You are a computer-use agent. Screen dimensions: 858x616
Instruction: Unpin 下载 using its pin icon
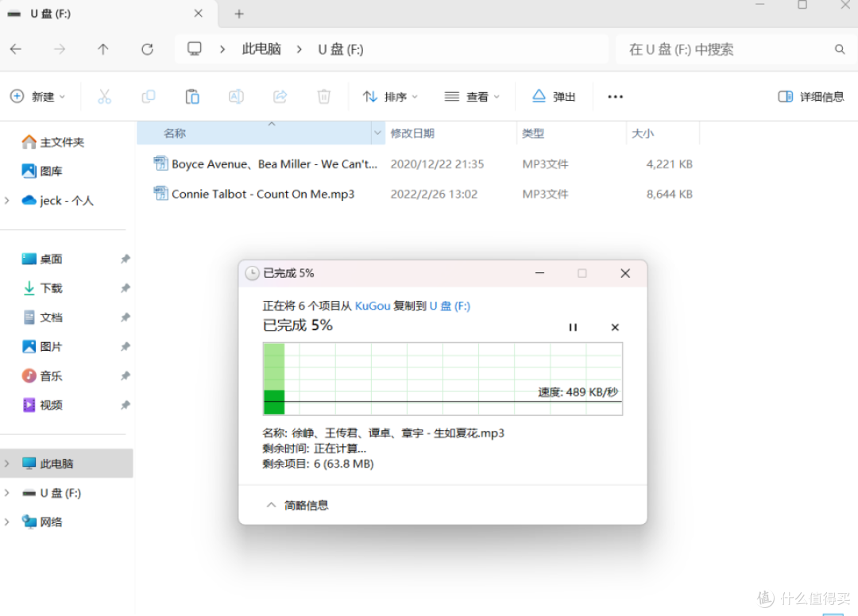click(x=126, y=288)
